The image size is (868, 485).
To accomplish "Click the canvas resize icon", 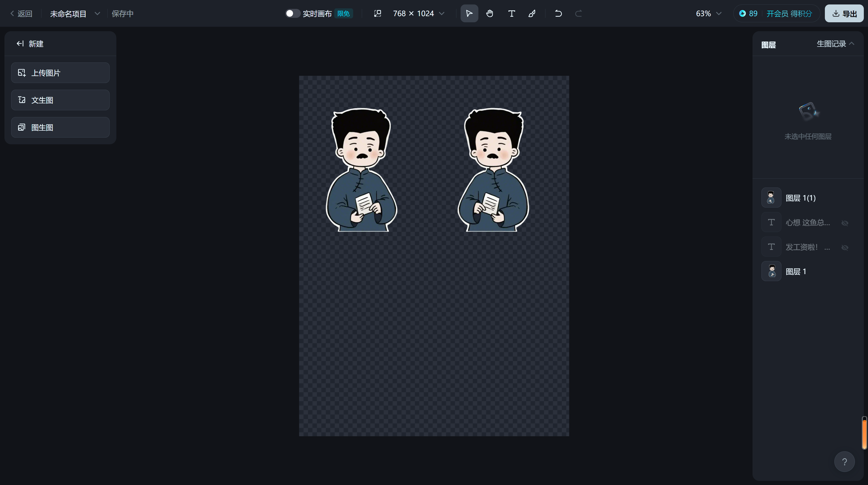I will [x=377, y=13].
